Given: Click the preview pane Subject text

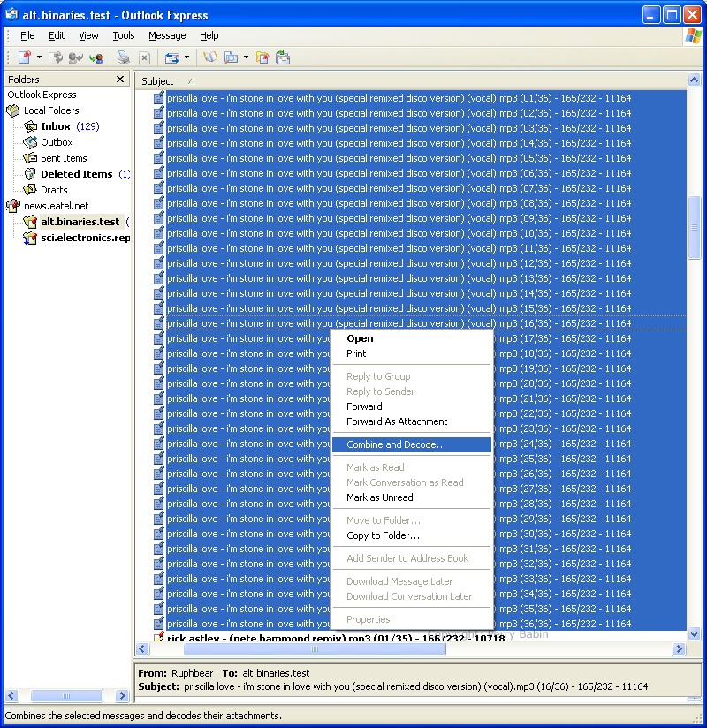Looking at the screenshot, I should (415, 686).
